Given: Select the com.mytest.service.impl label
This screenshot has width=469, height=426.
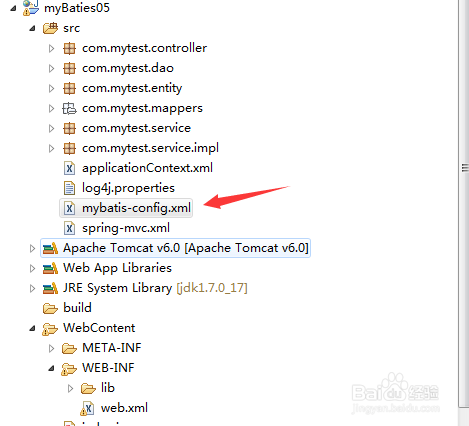Looking at the screenshot, I should 150,148.
